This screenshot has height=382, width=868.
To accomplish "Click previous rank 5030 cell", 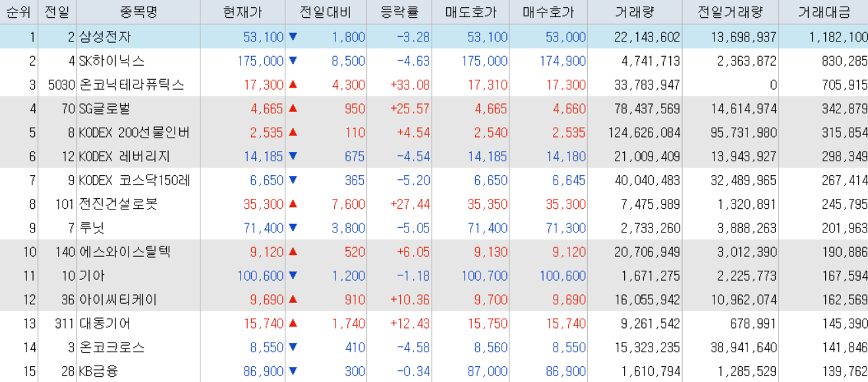I will (61, 85).
